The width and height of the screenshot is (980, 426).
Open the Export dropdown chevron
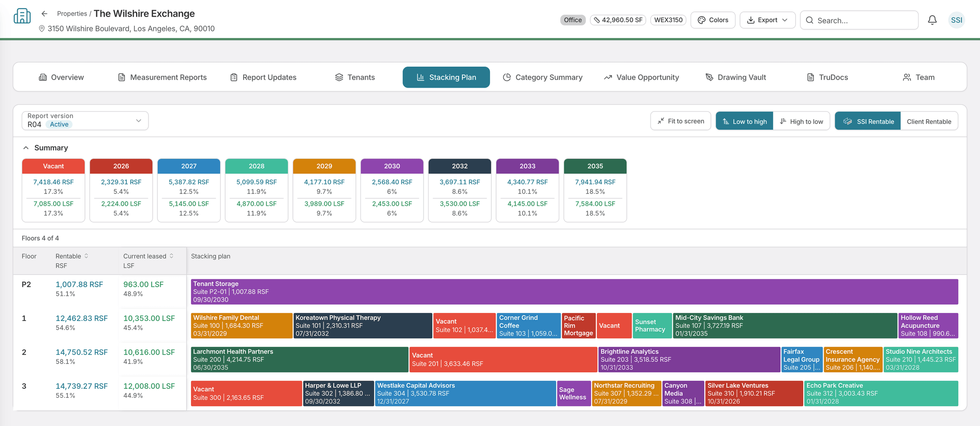(x=785, y=20)
